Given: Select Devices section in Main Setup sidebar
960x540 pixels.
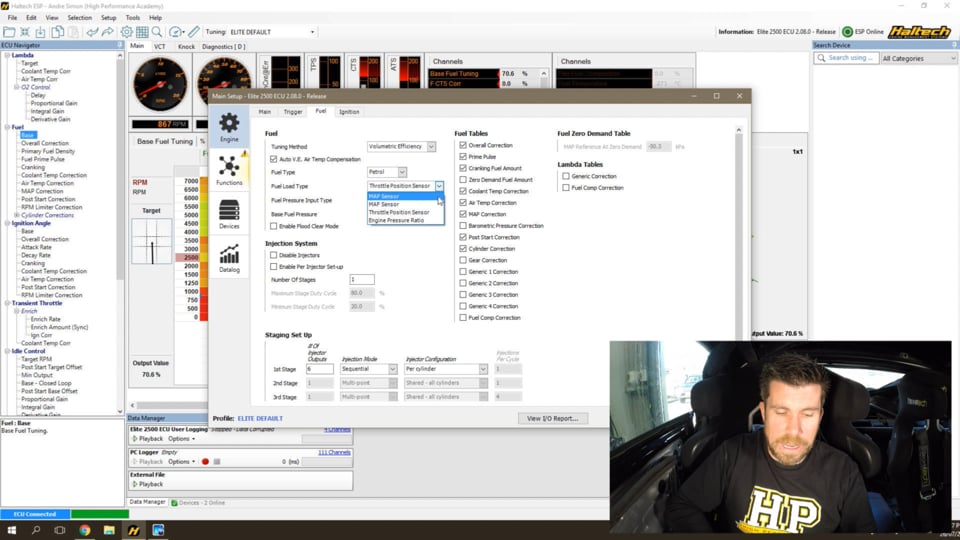Looking at the screenshot, I should coord(229,214).
